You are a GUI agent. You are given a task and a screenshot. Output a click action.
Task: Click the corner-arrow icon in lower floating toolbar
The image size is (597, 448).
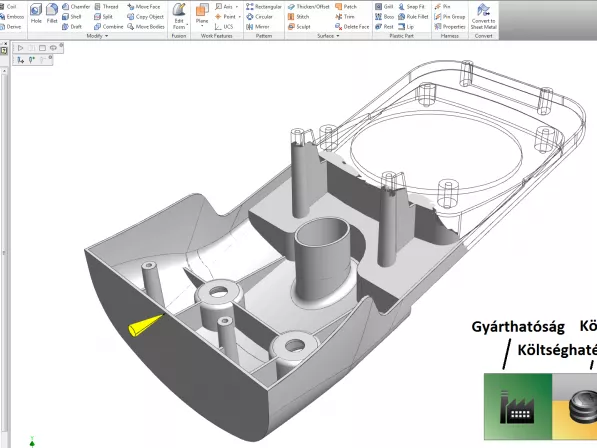[21, 60]
